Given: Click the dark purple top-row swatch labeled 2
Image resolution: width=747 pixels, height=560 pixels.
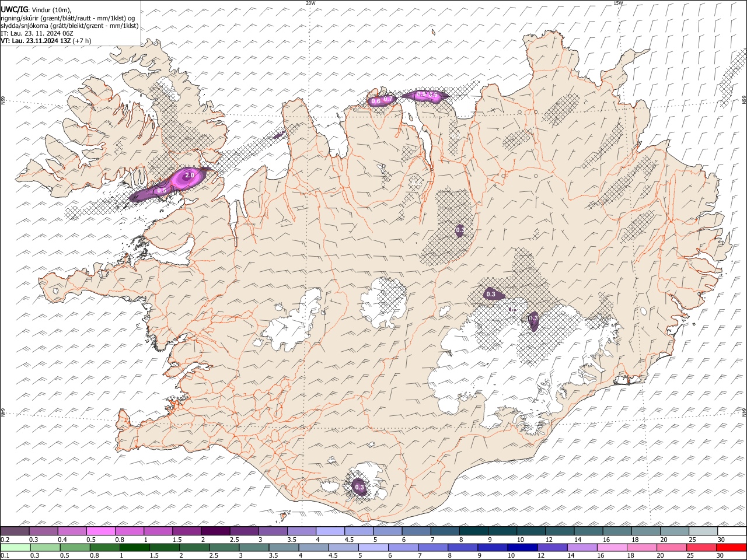Looking at the screenshot, I should coord(215,531).
